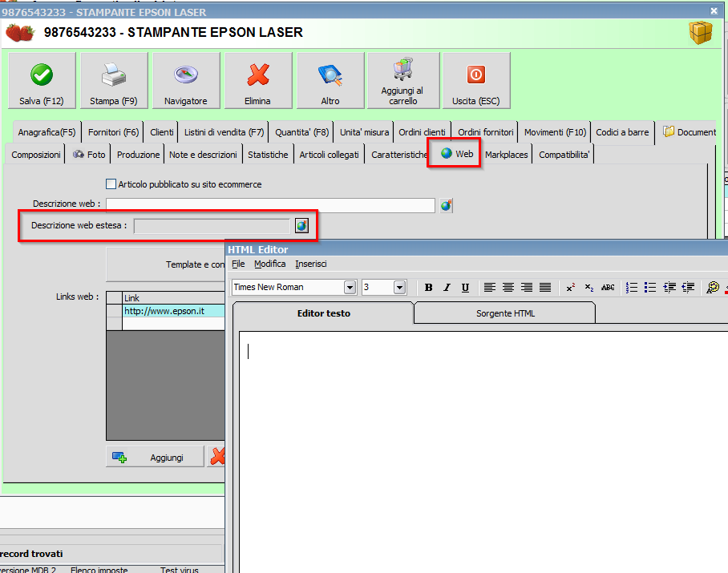Image resolution: width=728 pixels, height=573 pixels.
Task: Open the Navigatore compass button
Action: [186, 81]
